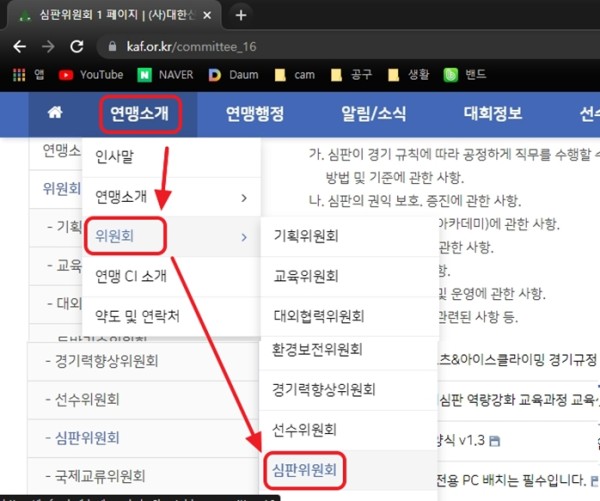Viewport: 600px width, 501px height.
Task: Open the 연맹소개 top menu
Action: click(140, 114)
